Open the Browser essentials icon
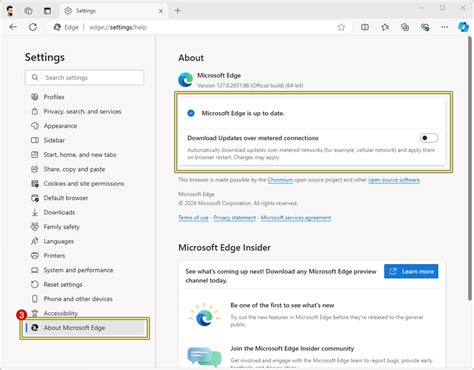 [425, 27]
